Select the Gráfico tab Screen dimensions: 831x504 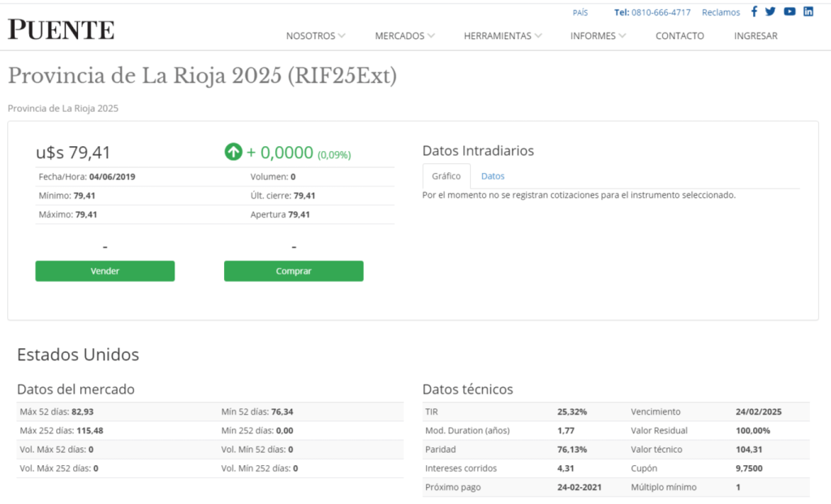(x=446, y=176)
